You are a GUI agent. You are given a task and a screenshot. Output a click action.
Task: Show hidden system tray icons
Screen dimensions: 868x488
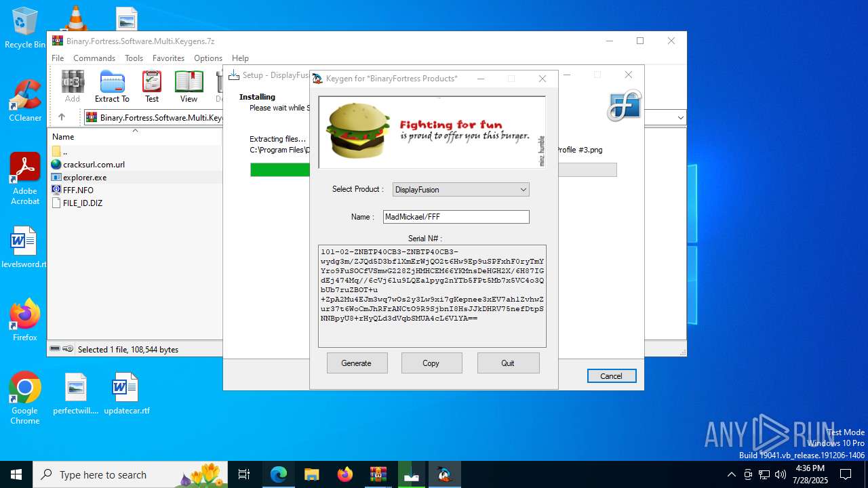click(x=731, y=474)
